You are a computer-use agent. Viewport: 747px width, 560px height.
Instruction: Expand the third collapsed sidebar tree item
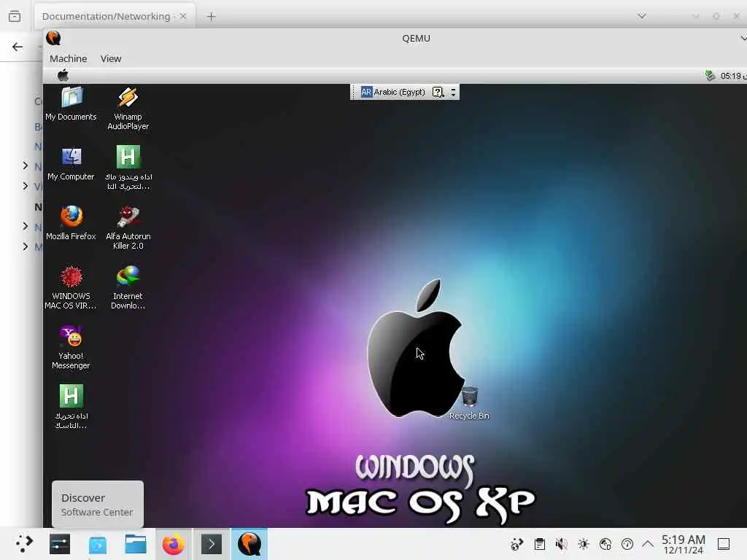tap(26, 226)
